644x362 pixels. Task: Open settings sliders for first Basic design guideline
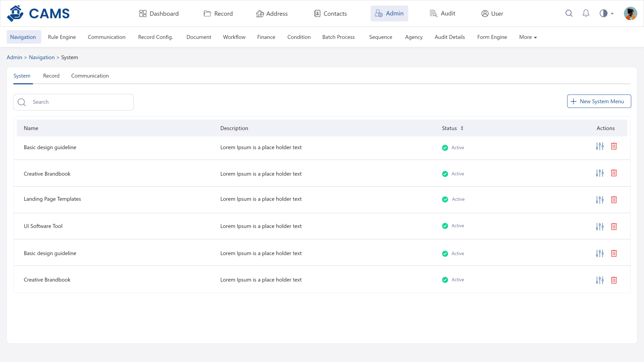coord(599,146)
